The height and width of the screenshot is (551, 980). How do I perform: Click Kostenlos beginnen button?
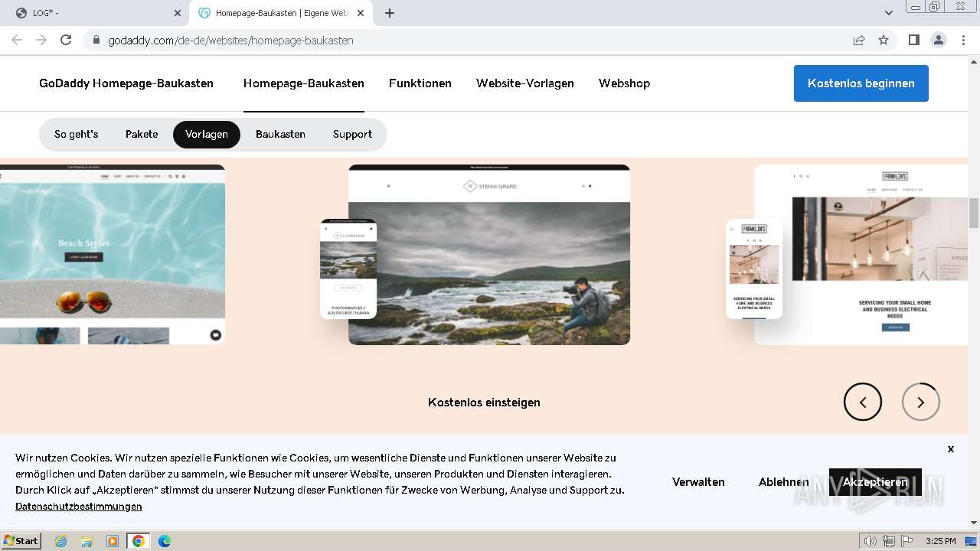pos(861,83)
